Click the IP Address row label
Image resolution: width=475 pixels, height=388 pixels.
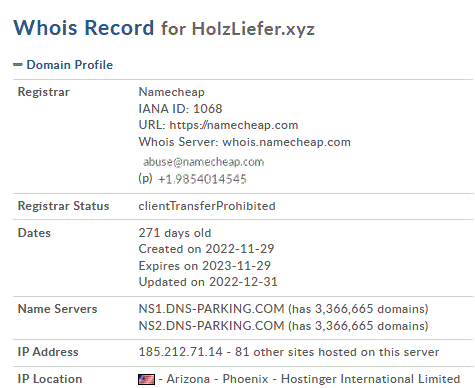click(x=48, y=352)
